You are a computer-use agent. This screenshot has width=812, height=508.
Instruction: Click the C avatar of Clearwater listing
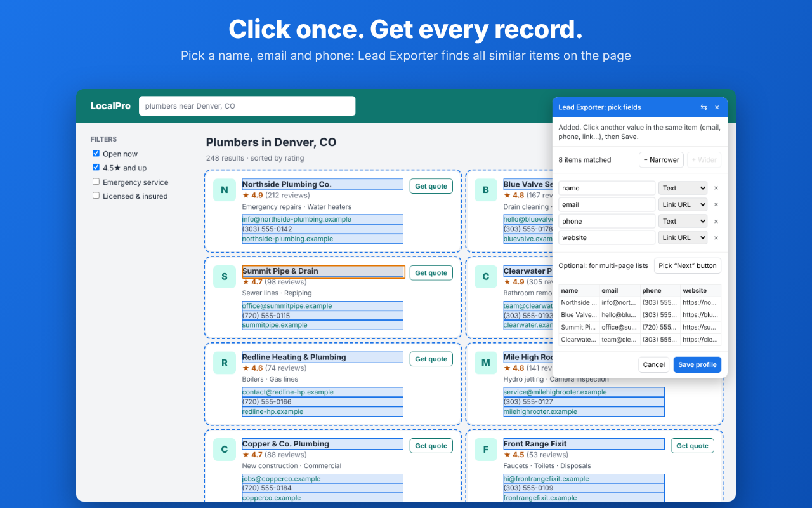[486, 277]
